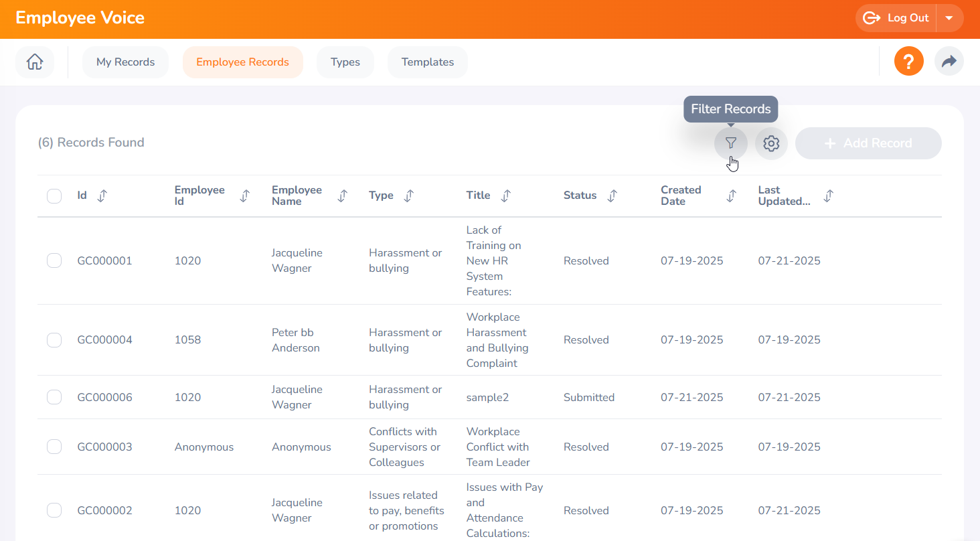980x541 pixels.
Task: Open the Filter Records funnel icon
Action: click(x=731, y=143)
